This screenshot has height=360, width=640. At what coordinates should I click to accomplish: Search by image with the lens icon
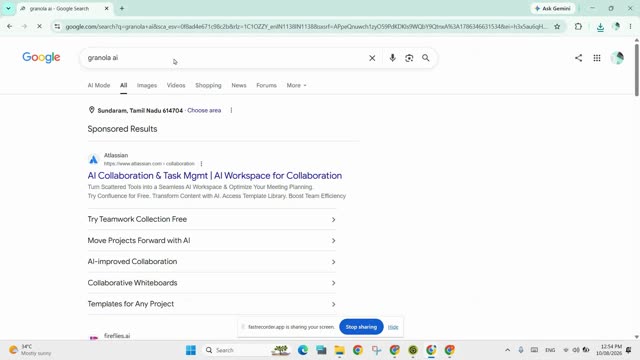[x=409, y=58]
